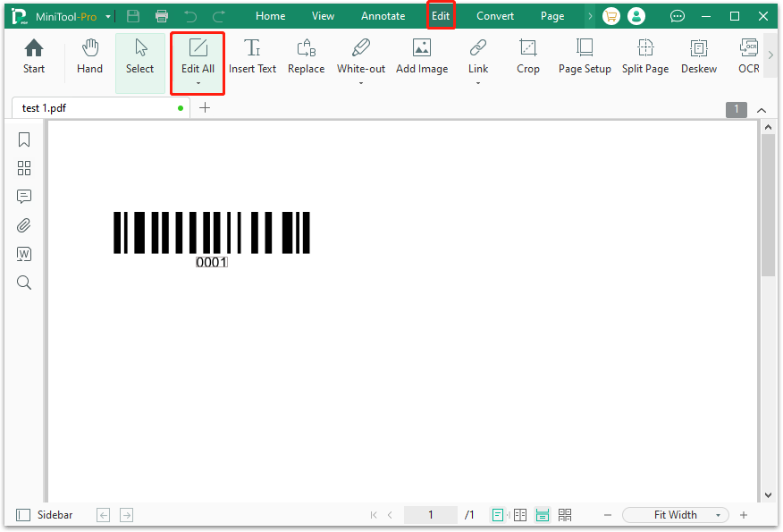The image size is (783, 532).
Task: Show more ribbon tabs chevron
Action: tap(590, 16)
